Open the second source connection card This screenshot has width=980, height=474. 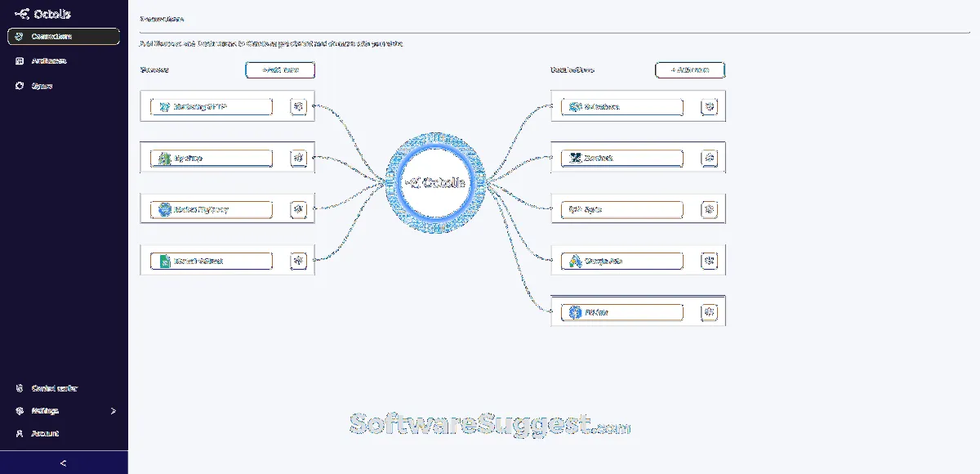click(212, 158)
